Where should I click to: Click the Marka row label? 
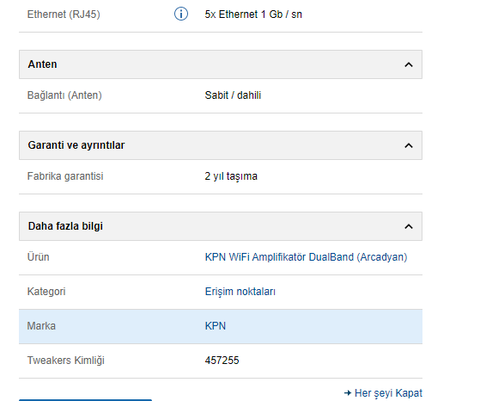(41, 326)
